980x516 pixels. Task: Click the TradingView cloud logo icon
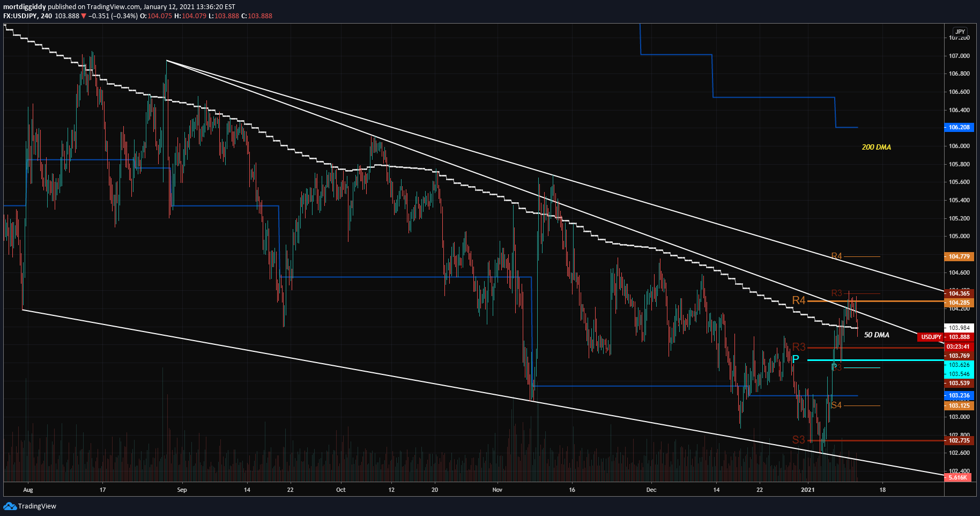[x=10, y=506]
